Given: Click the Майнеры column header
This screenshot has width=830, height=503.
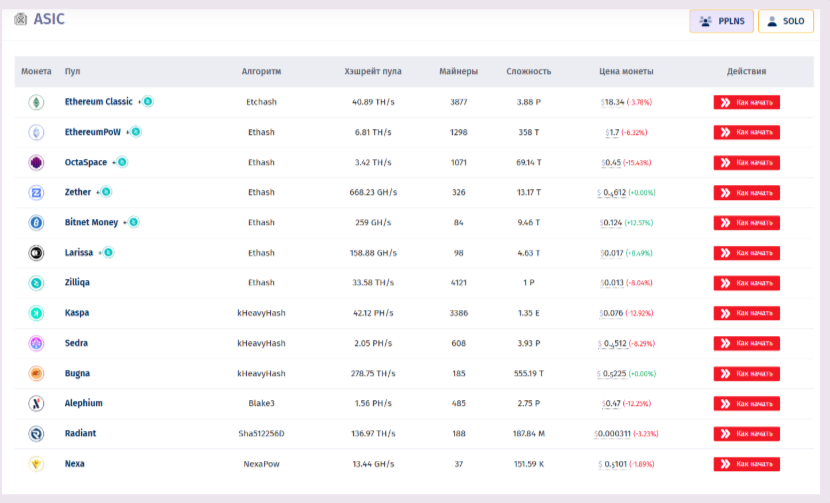Looking at the screenshot, I should click(x=458, y=71).
